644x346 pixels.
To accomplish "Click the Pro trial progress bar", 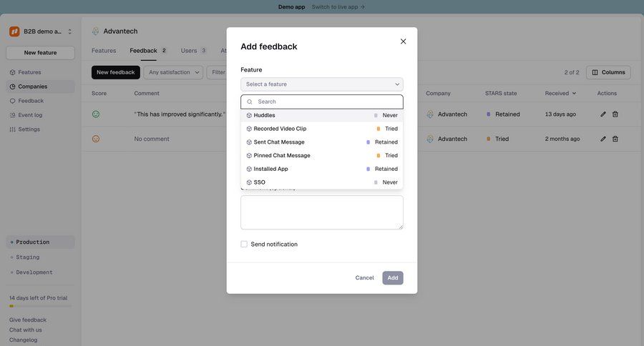I will coord(40,306).
